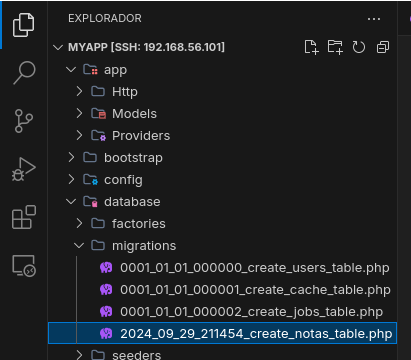Click the New File icon
411x360 pixels.
[311, 47]
